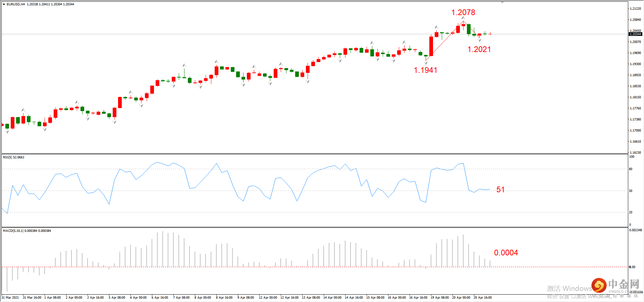Click the MACD scale minimum -0.001656
Viewport: 644px width, 302px height.
[x=636, y=292]
